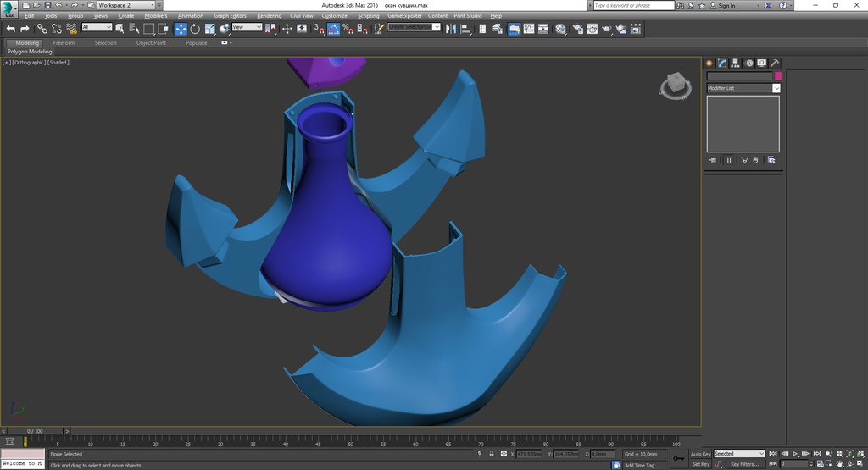Activate the Unlink Selection tool
868x470 pixels.
57,29
